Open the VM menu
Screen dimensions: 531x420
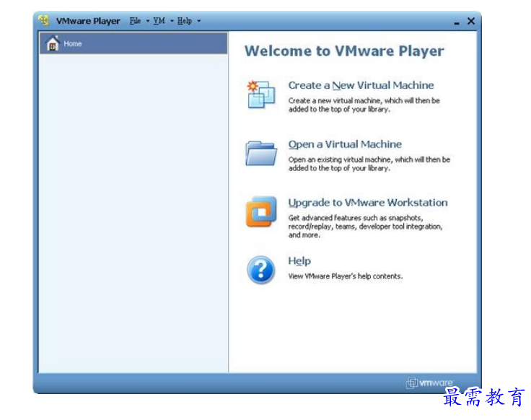pyautogui.click(x=159, y=21)
